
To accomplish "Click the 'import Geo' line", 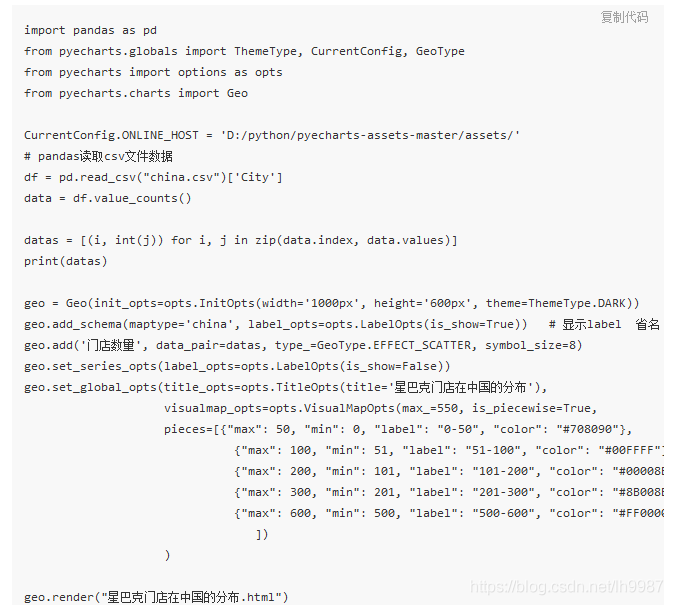I will [136, 93].
